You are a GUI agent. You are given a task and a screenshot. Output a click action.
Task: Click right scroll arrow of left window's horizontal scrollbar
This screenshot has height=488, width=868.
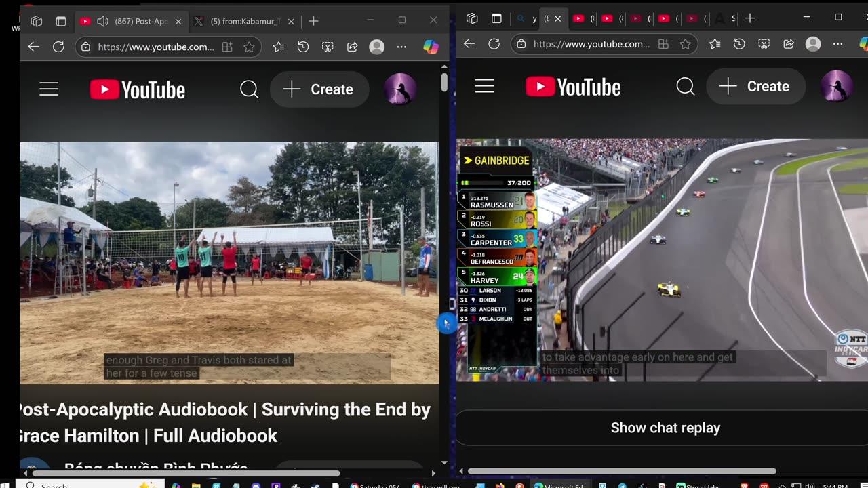click(433, 473)
